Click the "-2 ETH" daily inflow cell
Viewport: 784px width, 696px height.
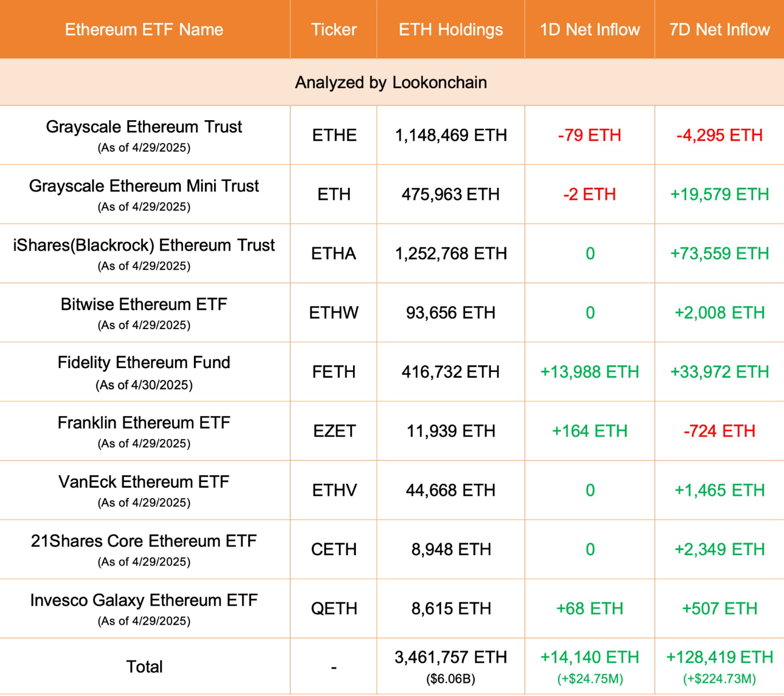pyautogui.click(x=590, y=195)
